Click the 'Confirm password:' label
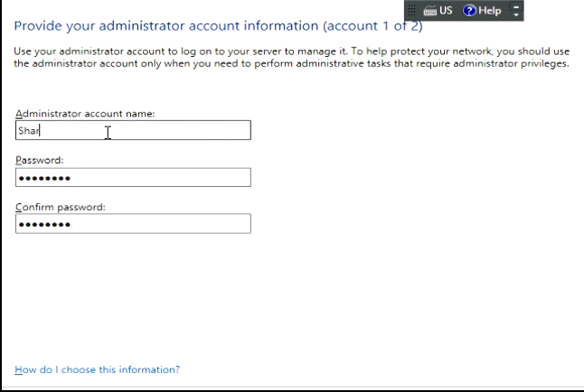Viewport: 584px width, 392px height. [61, 206]
